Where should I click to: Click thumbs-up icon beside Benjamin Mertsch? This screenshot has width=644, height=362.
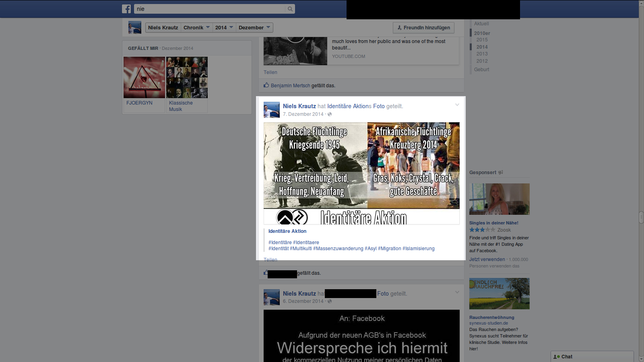(x=266, y=85)
